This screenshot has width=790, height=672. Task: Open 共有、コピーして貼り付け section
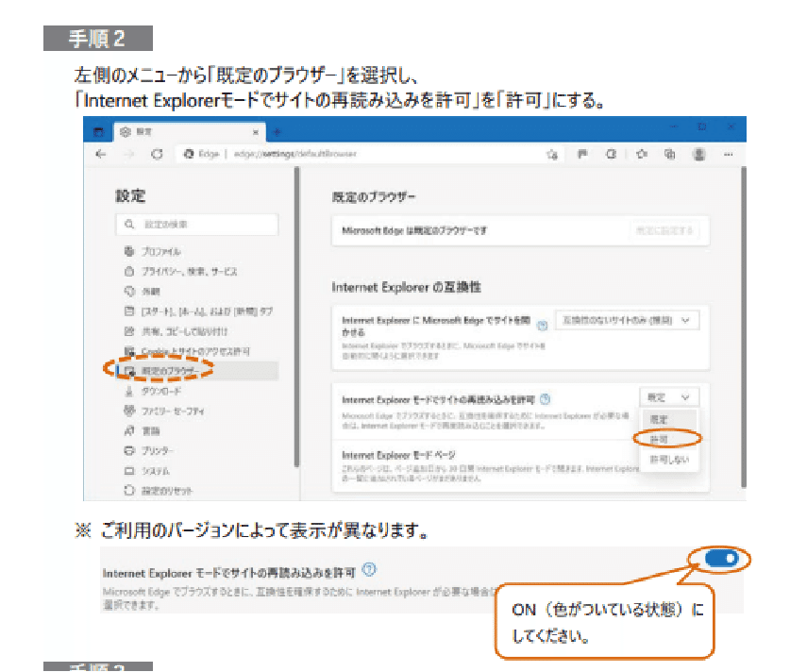tap(176, 331)
